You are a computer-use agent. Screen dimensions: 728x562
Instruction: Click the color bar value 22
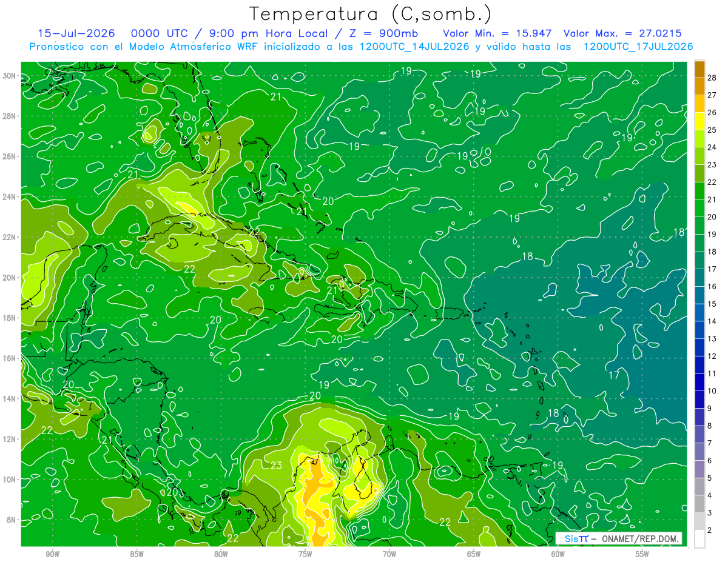click(712, 182)
